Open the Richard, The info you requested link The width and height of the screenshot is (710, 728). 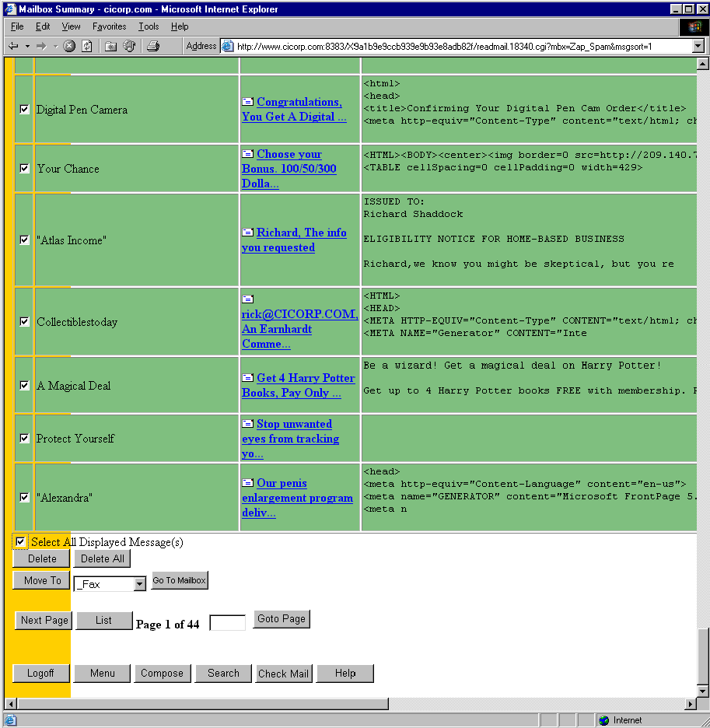(295, 240)
